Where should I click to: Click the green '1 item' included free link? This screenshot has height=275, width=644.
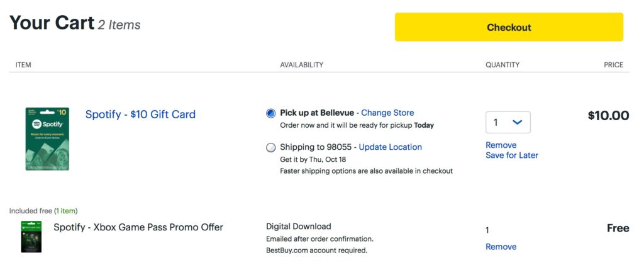coord(65,211)
